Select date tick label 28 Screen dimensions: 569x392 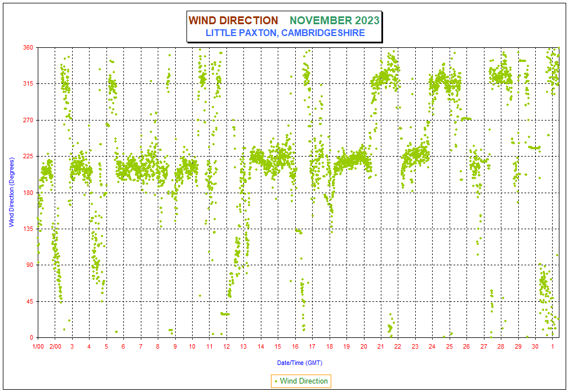coord(501,346)
